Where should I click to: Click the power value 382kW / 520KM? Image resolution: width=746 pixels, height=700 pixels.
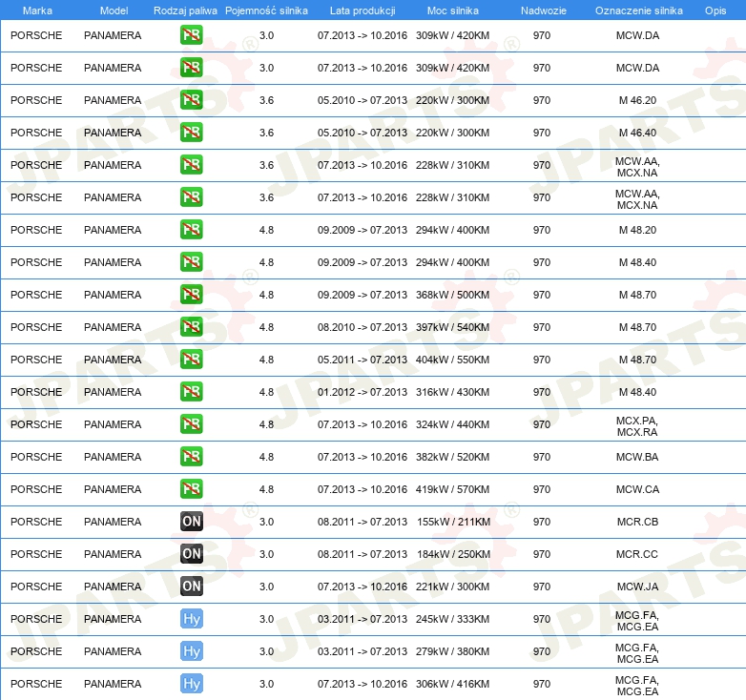[x=452, y=457]
